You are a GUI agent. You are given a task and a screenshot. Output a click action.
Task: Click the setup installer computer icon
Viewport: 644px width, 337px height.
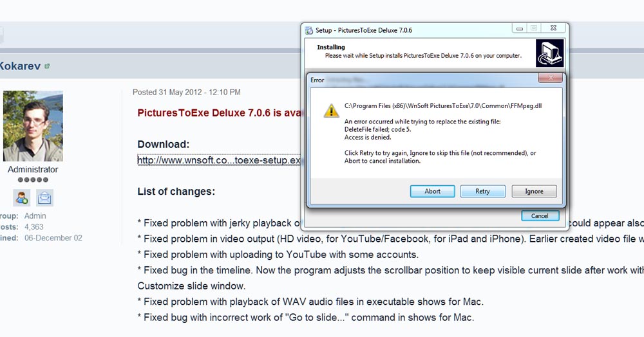click(x=549, y=53)
